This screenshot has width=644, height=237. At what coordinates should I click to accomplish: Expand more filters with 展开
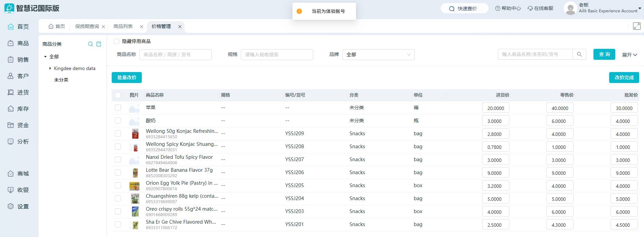coord(629,55)
